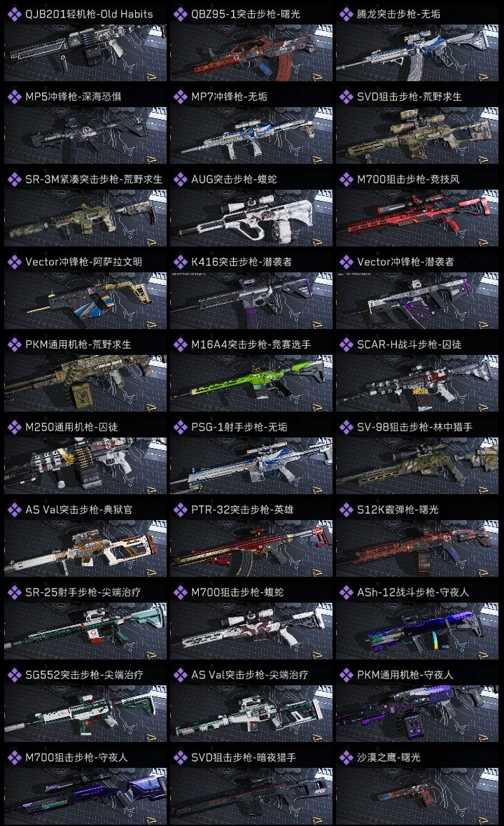Click the rarity icon beside MP5冲锋枪-深海恐惧
The width and height of the screenshot is (504, 826).
click(14, 97)
